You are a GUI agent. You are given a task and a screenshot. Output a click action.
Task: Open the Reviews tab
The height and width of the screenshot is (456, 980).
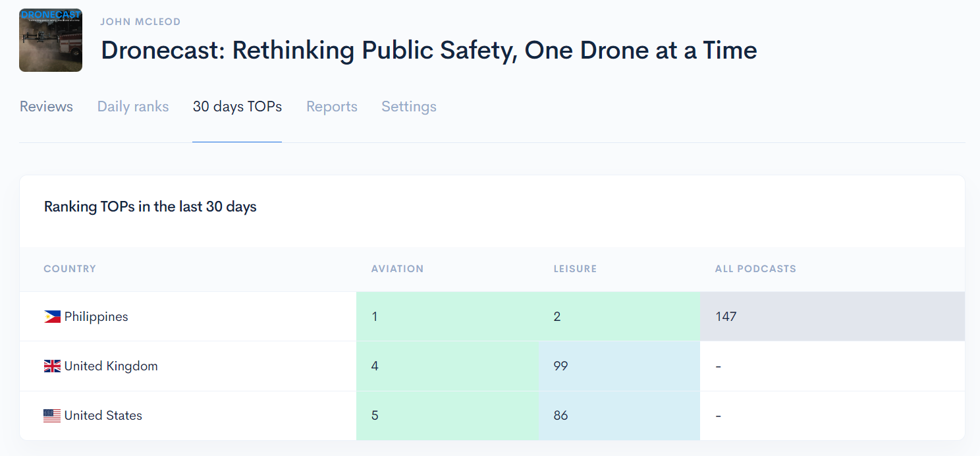(46, 107)
